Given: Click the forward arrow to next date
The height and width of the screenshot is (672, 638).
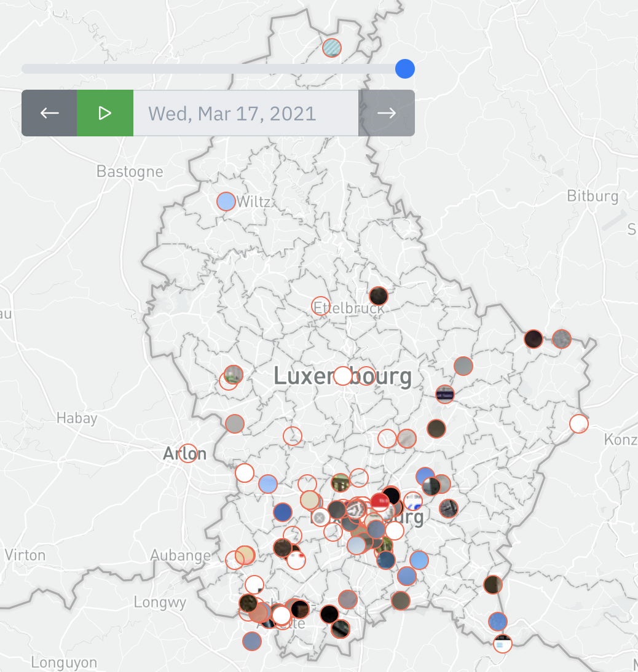Looking at the screenshot, I should [x=387, y=113].
